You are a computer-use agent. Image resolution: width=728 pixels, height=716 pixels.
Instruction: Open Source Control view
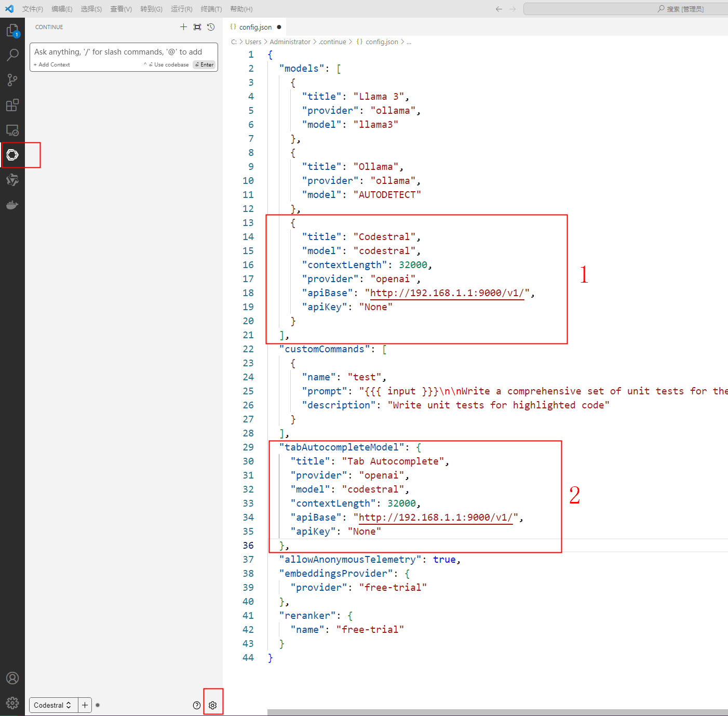(x=13, y=80)
